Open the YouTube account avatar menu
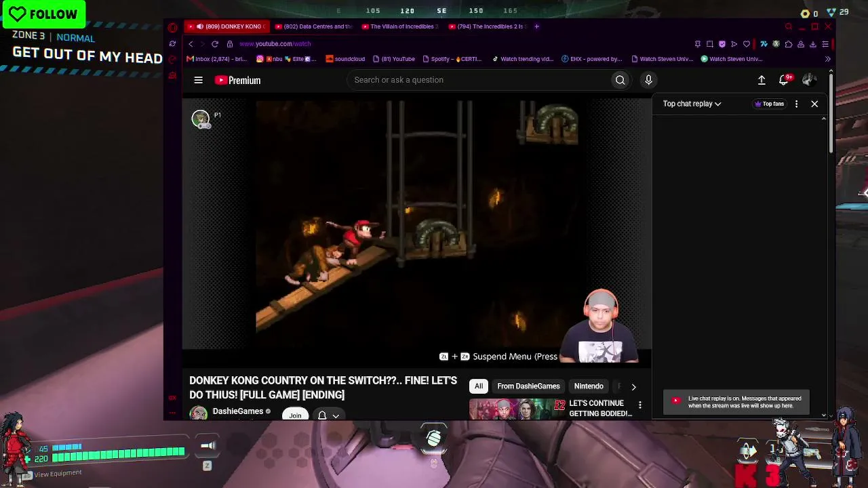This screenshot has height=488, width=868. tap(808, 80)
